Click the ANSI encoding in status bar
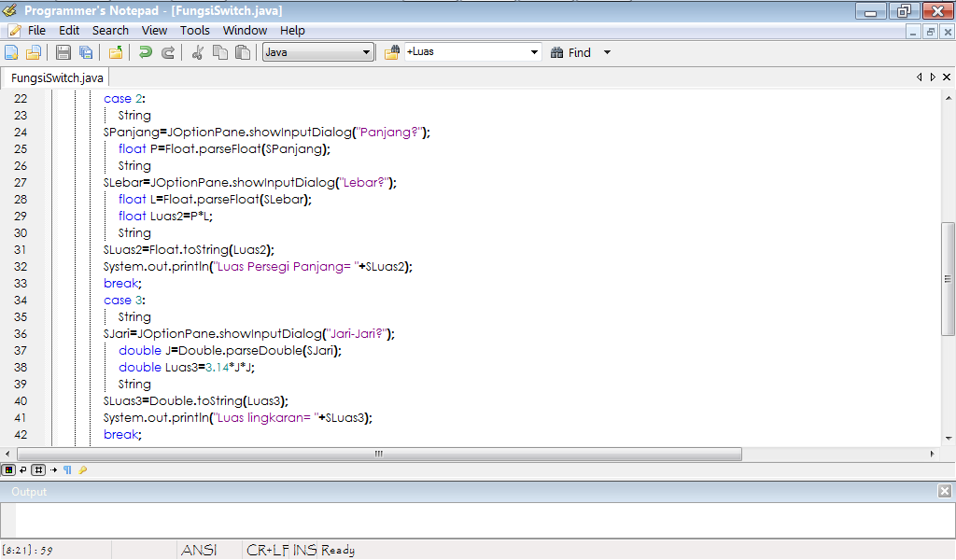This screenshot has width=956, height=560. coord(199,551)
